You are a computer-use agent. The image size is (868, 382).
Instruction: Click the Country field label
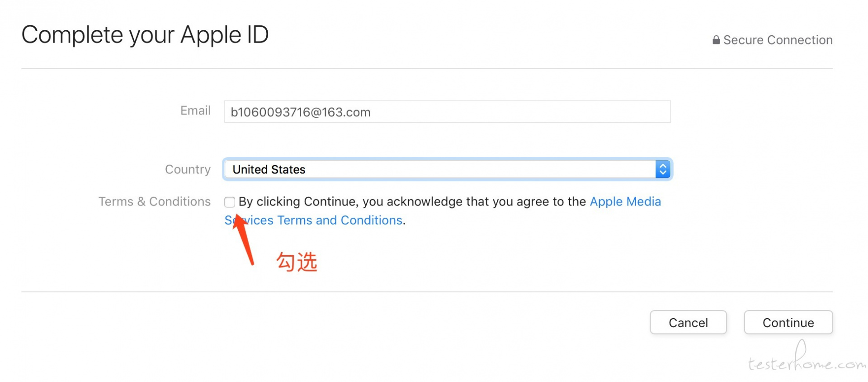coord(188,169)
